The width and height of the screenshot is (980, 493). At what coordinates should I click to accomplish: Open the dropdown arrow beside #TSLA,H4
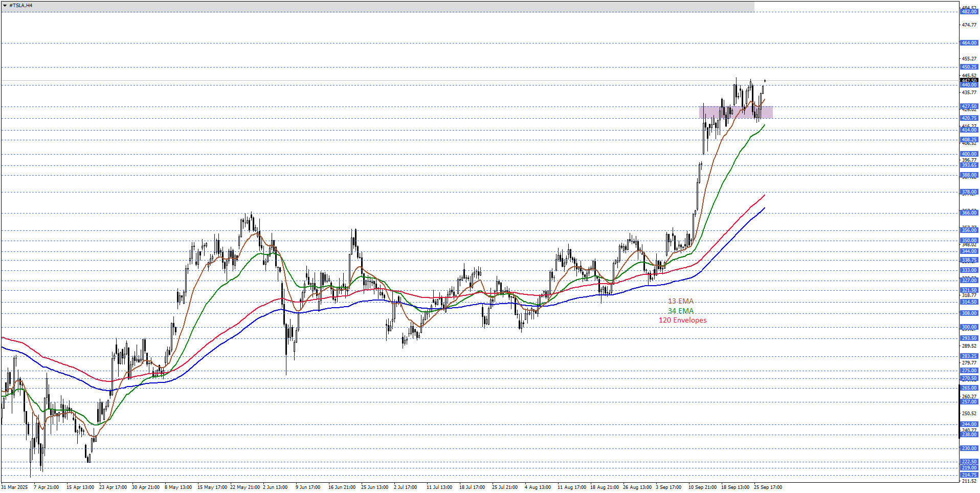[x=5, y=6]
